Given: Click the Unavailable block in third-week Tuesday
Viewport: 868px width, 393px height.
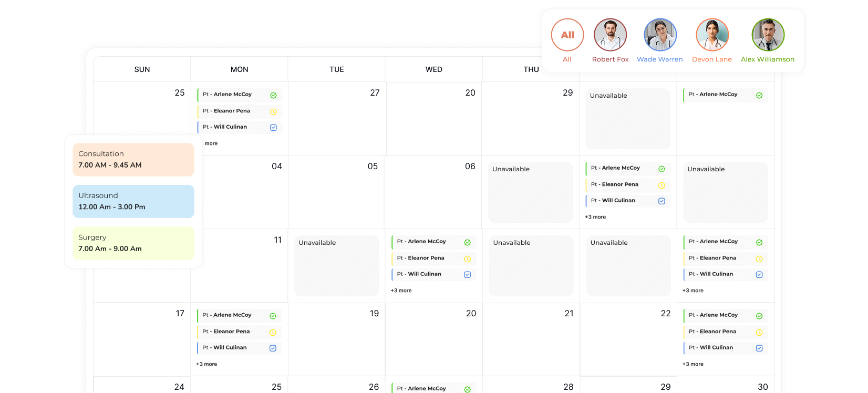Looking at the screenshot, I should click(x=336, y=265).
